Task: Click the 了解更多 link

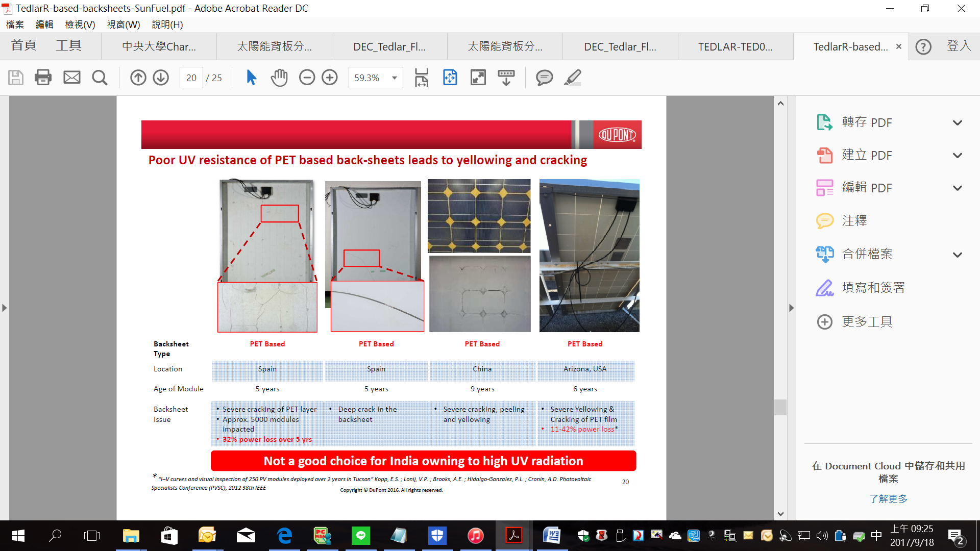Action: 888,498
